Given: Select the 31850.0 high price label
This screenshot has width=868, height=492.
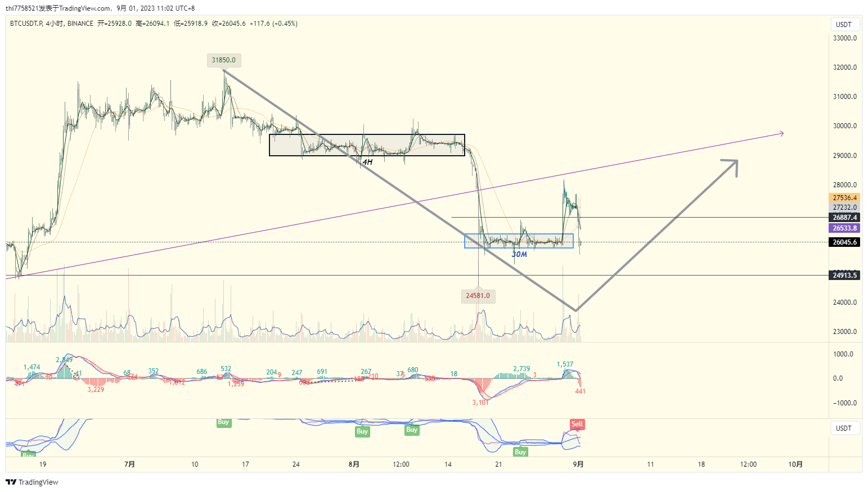Looking at the screenshot, I should click(x=224, y=60).
